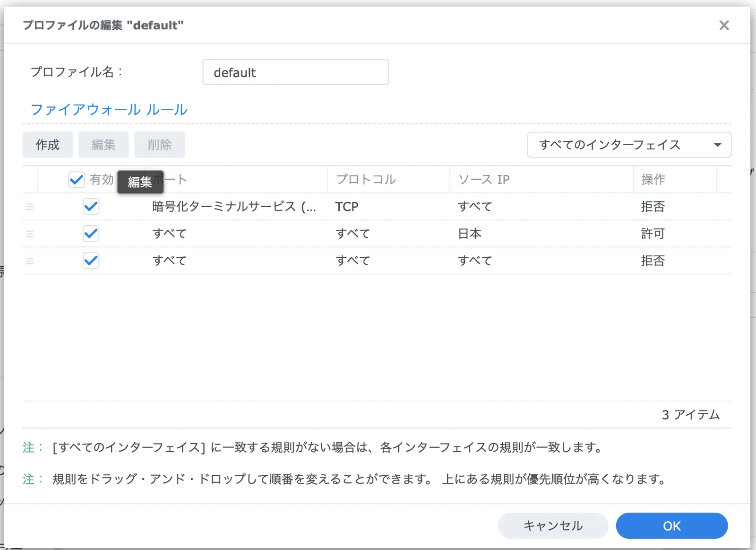The width and height of the screenshot is (756, 550).
Task: Open the すべてのインターフェイス dropdown
Action: [629, 145]
